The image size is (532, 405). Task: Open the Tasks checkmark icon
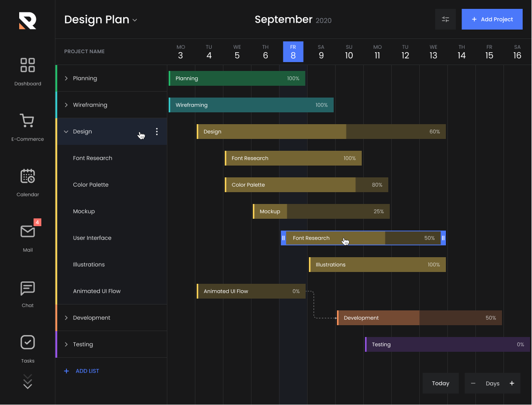pyautogui.click(x=28, y=342)
